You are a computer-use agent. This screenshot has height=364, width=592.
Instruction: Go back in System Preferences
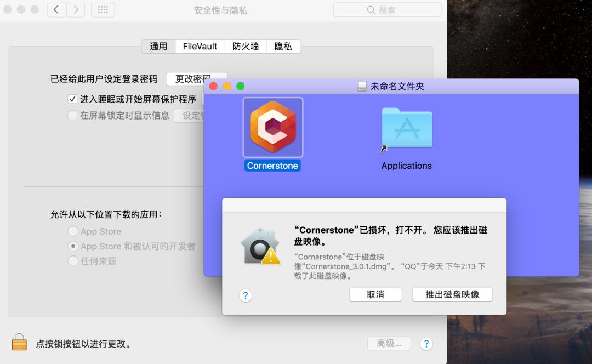coord(56,9)
